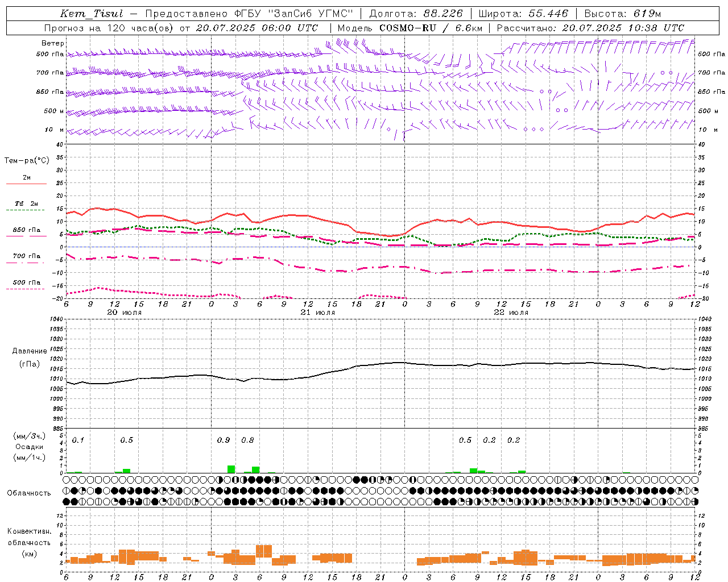Viewport: 728px width, 582px height.
Task: Click the green precipitation bar below 0.8
Action: tap(255, 470)
